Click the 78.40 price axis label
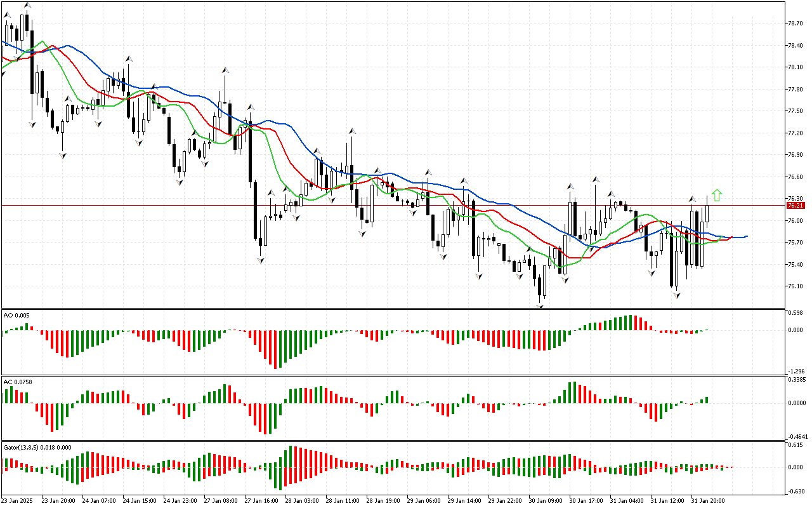812x508 pixels. tap(795, 46)
